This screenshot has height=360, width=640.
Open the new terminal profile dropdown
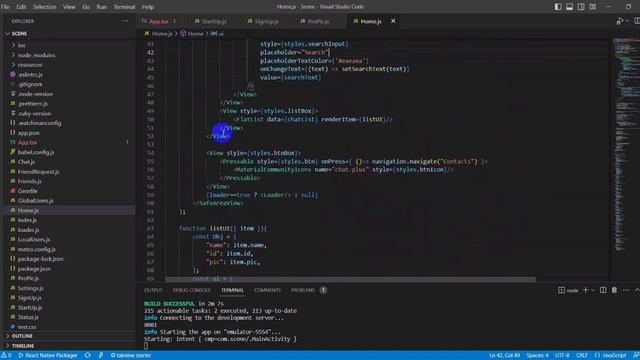[593, 290]
